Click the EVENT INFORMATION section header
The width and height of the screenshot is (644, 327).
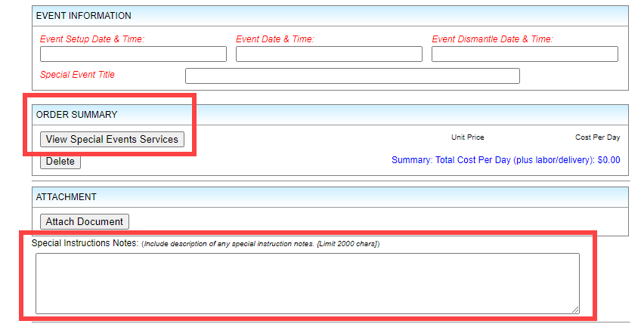(84, 16)
